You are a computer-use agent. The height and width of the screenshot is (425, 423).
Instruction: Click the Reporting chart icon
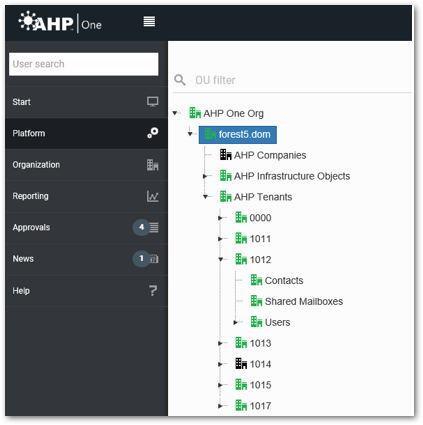coord(153,196)
